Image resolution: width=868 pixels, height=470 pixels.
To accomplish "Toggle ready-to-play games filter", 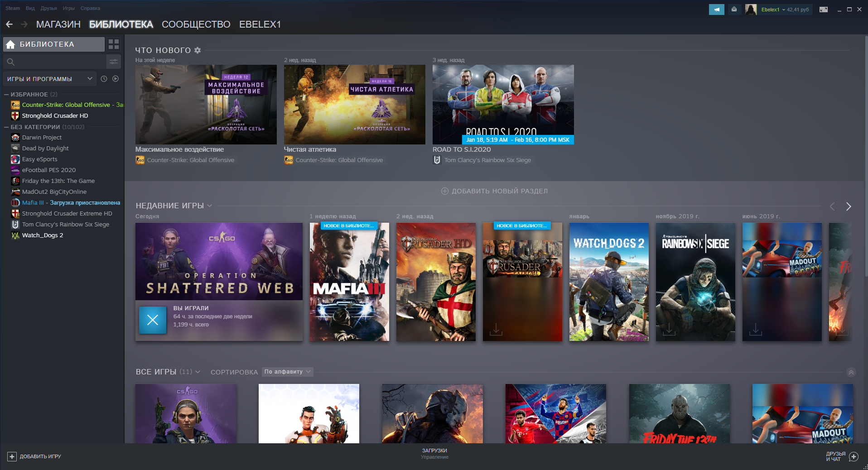I will [116, 79].
